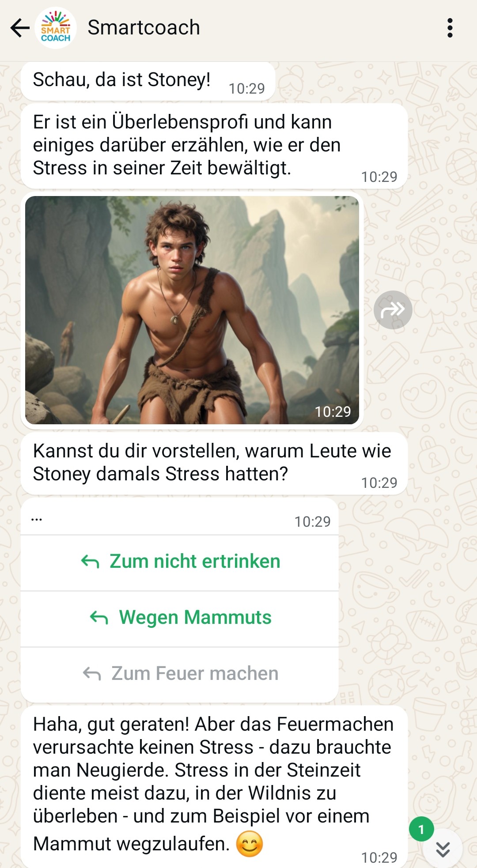The width and height of the screenshot is (477, 868).
Task: Choose the 'Wegen Mammuts' reply
Action: click(180, 618)
